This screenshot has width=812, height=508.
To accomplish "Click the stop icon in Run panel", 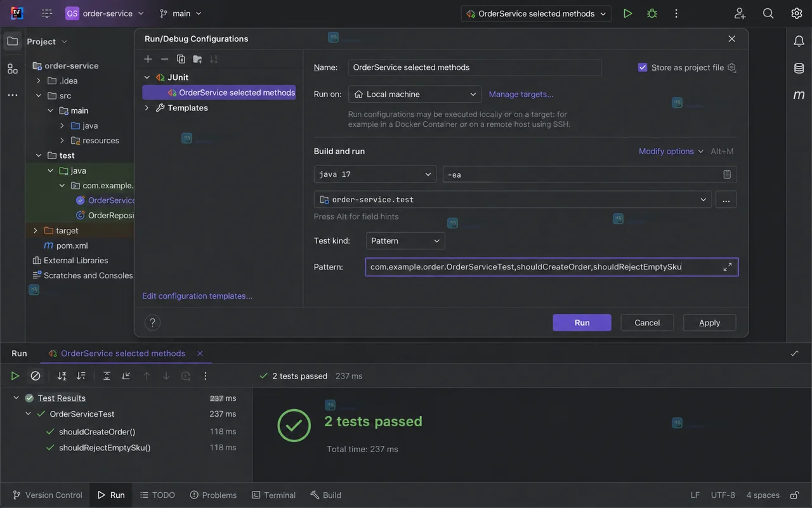I will [x=36, y=376].
